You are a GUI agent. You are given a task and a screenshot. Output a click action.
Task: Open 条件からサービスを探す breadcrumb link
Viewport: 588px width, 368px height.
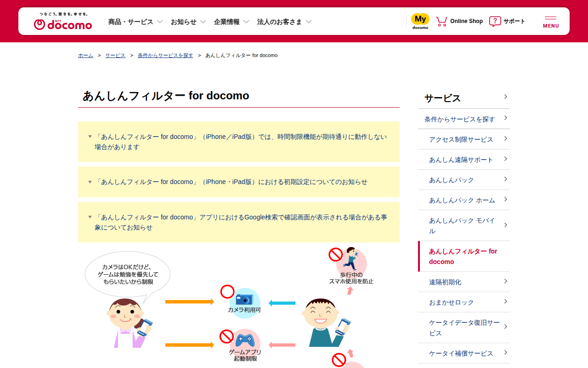(165, 55)
